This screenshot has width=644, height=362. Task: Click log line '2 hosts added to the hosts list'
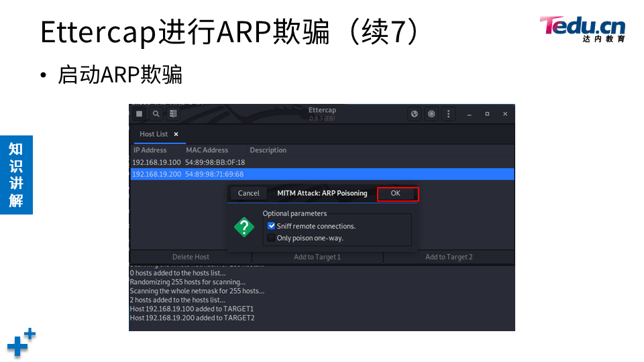[177, 300]
